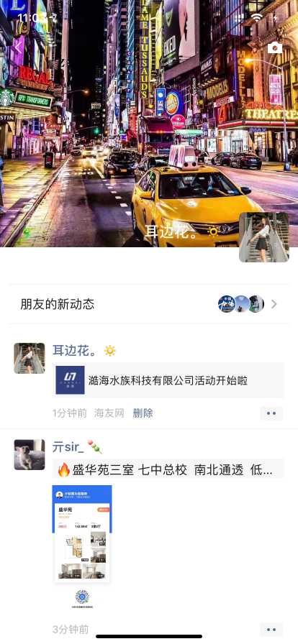Open the 瀚海水族科技有限公司活动开始啦 shared link

click(x=168, y=380)
